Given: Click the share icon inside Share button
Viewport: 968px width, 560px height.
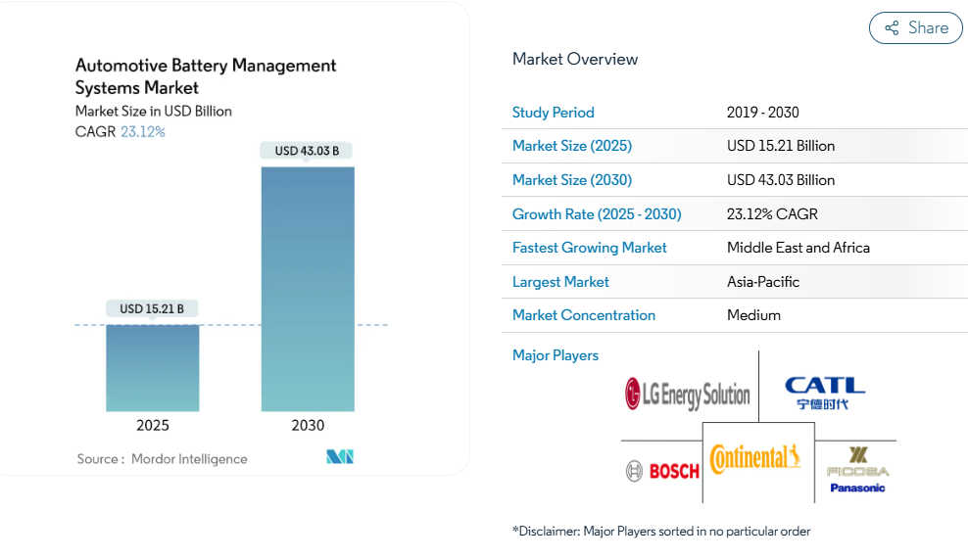Looking at the screenshot, I should [892, 28].
